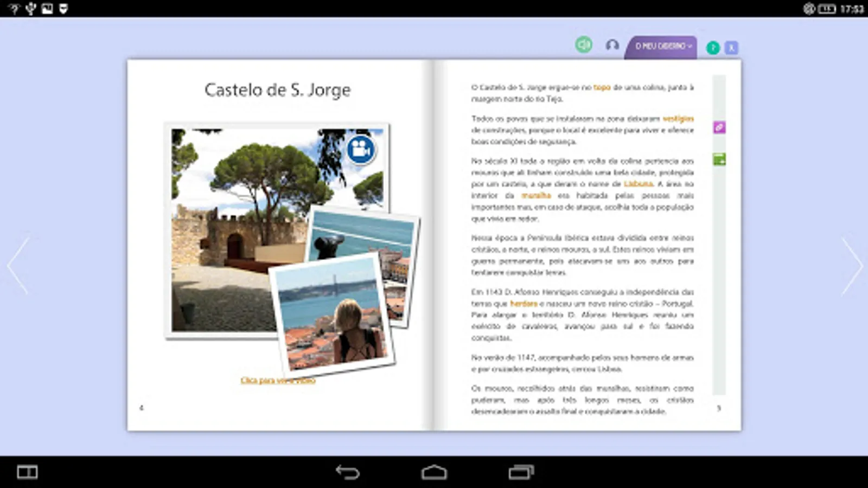Screen dimensions: 868x488
Task: Expand the O MEU CADERNO dropdown
Action: pyautogui.click(x=662, y=47)
